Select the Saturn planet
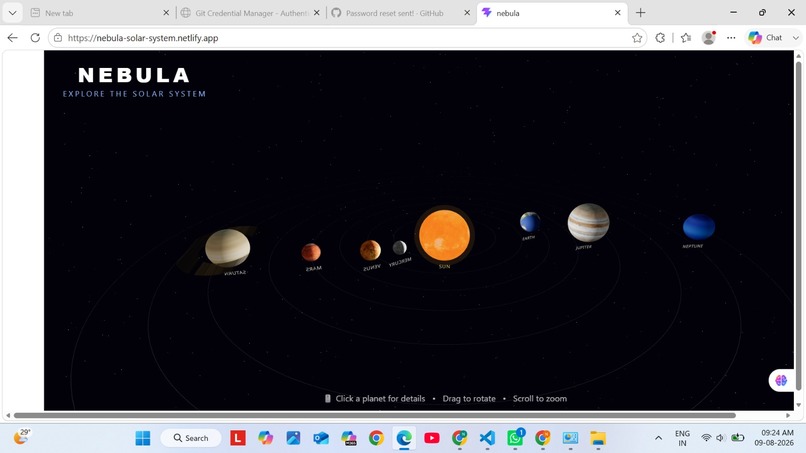This screenshot has width=806, height=453. [x=228, y=248]
